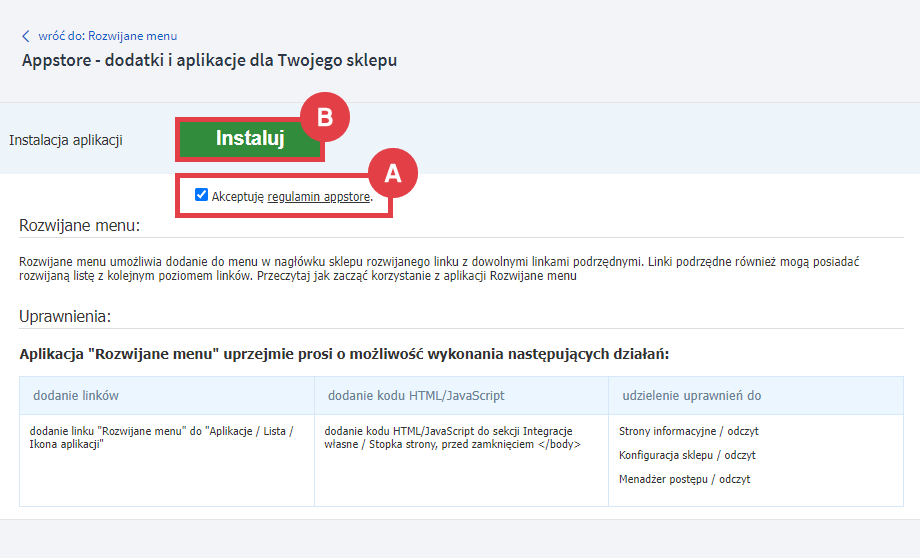Click the "Konfiguracja sklepu / odczyt" permission
Viewport: 920px width, 558px height.
(687, 455)
